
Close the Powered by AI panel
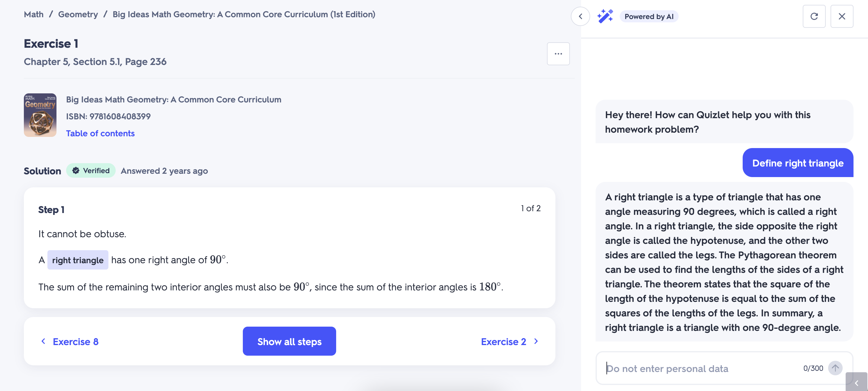[x=842, y=16]
